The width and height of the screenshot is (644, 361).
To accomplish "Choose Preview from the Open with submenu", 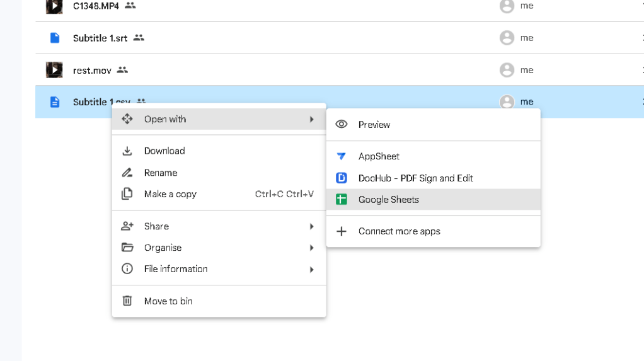I will [434, 125].
